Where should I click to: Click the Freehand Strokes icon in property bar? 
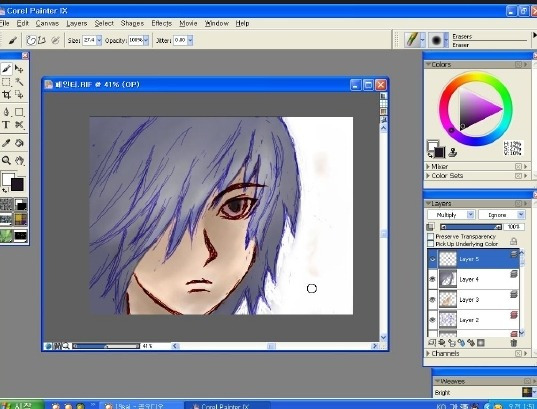[31, 40]
